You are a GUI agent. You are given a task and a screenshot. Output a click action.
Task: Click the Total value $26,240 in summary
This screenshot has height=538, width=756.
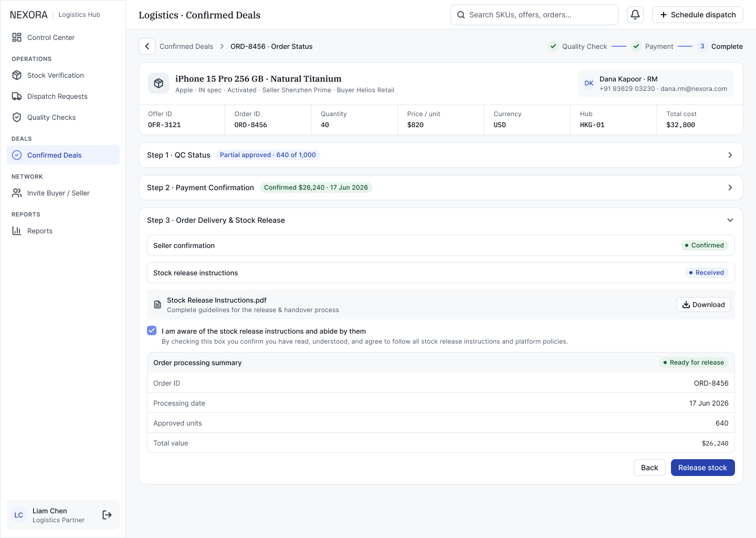click(x=715, y=443)
